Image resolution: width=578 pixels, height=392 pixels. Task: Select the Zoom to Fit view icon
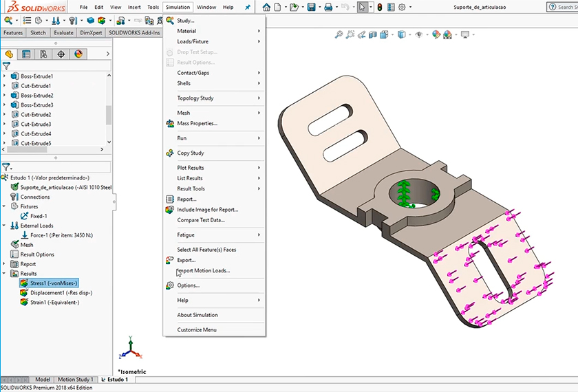coord(339,34)
